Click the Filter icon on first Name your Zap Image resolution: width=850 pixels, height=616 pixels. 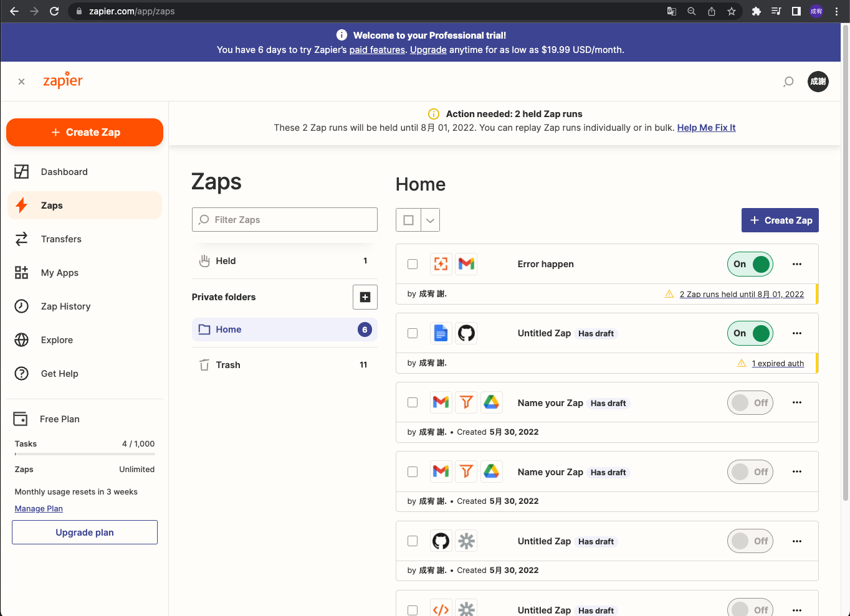(x=466, y=402)
